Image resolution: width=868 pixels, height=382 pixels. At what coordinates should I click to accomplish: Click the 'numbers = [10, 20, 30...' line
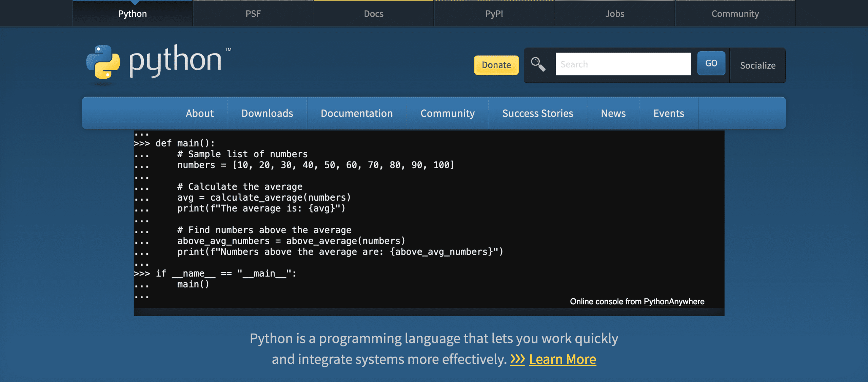pos(316,165)
